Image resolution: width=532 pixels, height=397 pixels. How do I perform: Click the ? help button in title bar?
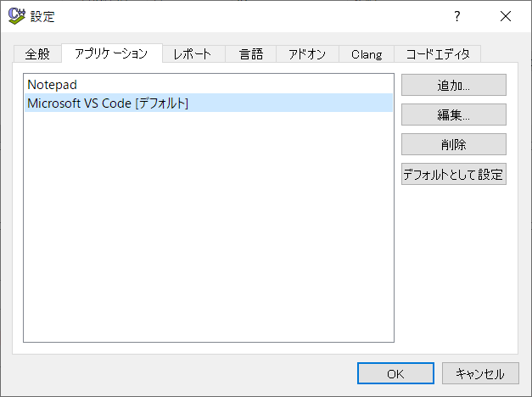click(x=457, y=16)
